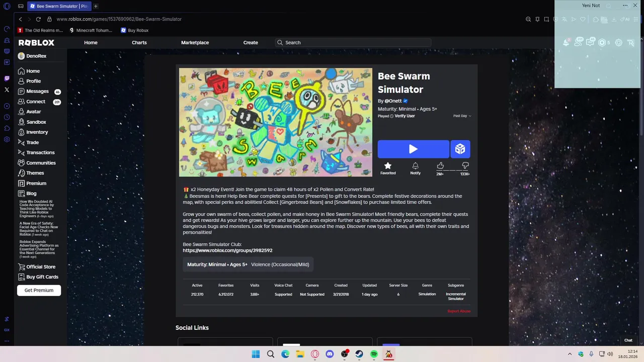Open Trade in the sidebar
Viewport: 644px width, 362px height.
28,142
